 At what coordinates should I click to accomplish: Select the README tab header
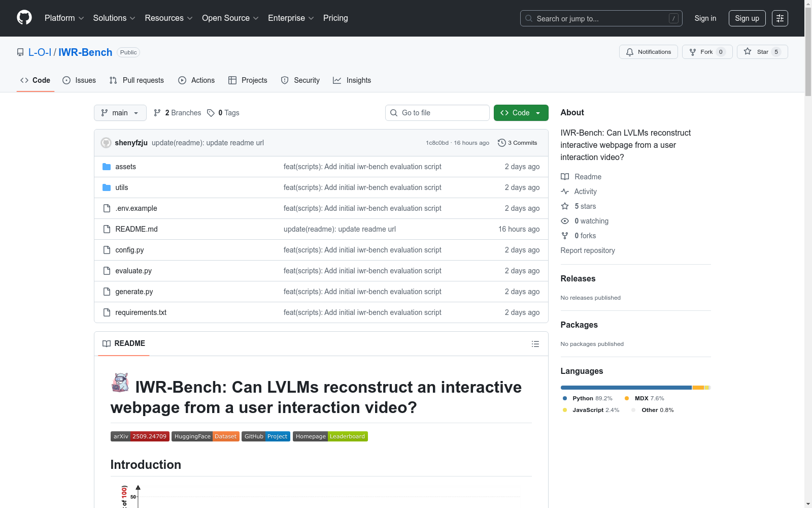coord(124,343)
